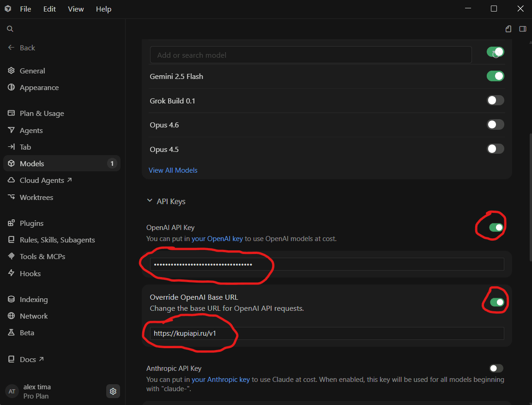The height and width of the screenshot is (405, 532).
Task: Click the Add or search model field
Action: pyautogui.click(x=311, y=55)
